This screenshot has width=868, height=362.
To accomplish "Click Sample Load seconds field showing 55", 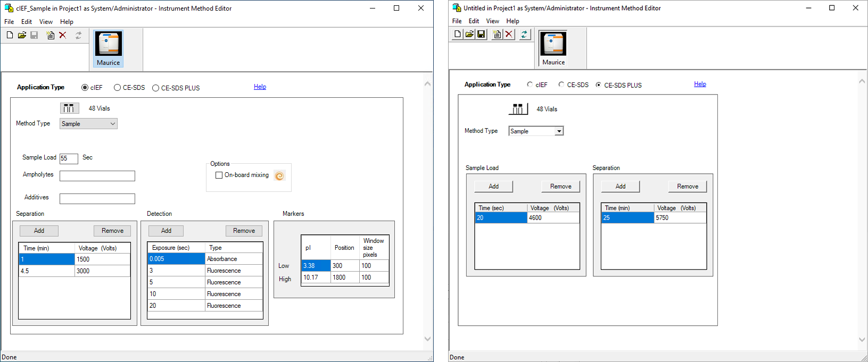I will [69, 158].
